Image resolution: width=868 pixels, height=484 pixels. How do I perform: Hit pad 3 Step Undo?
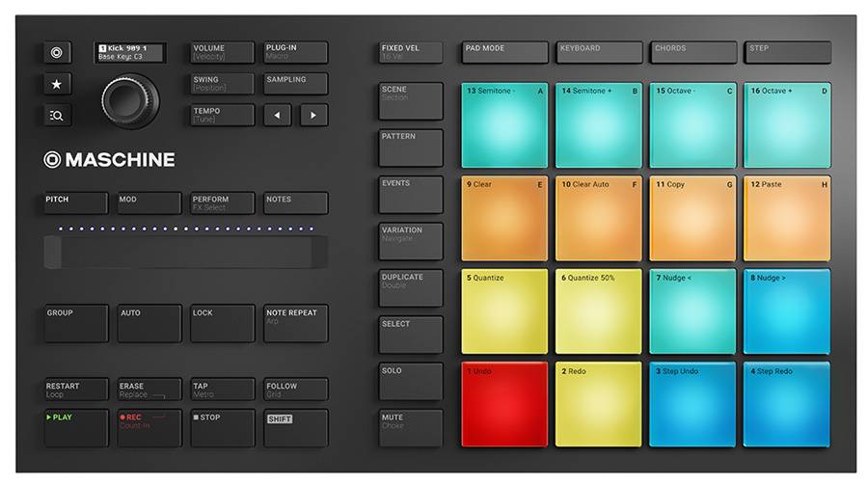tap(693, 404)
